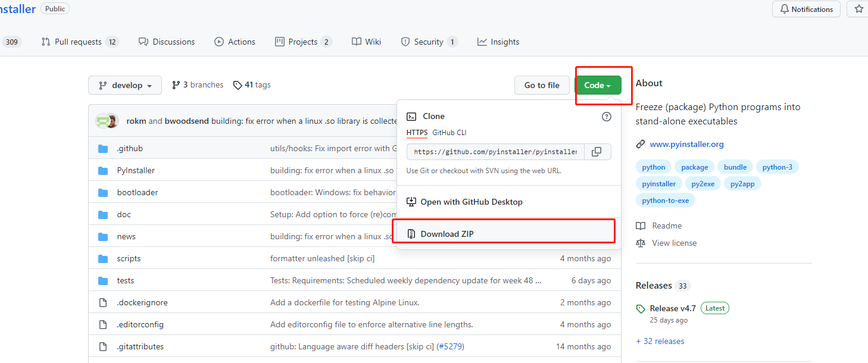Open the Pull requests tab

pyautogui.click(x=80, y=42)
